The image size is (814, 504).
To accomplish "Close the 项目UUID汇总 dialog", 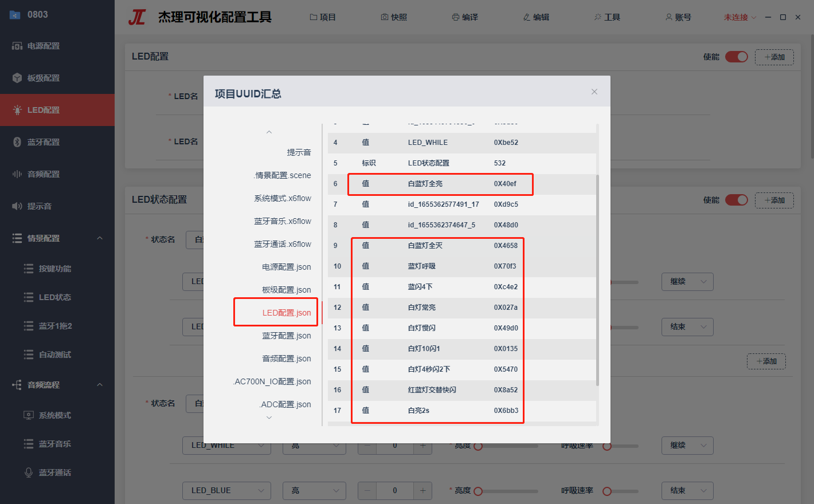I will click(x=594, y=92).
